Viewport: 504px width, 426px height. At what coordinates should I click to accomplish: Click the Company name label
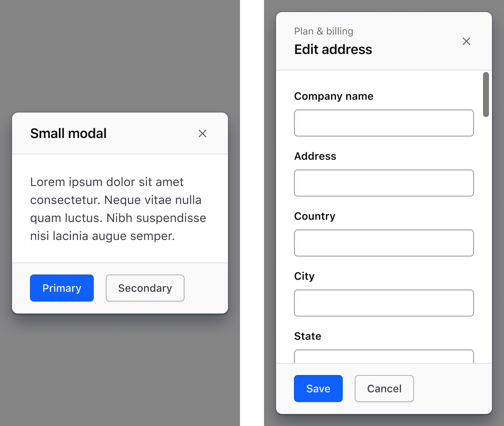pyautogui.click(x=334, y=96)
